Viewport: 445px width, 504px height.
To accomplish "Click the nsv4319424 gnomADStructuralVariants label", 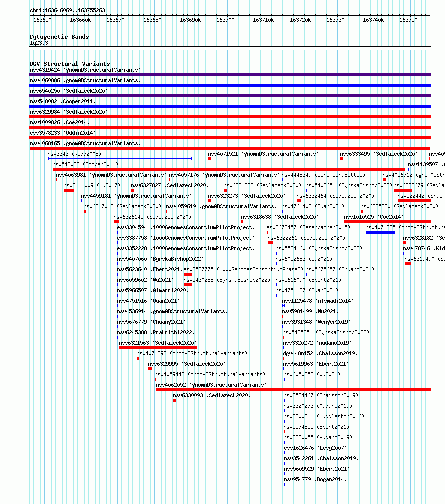I will click(x=85, y=70).
